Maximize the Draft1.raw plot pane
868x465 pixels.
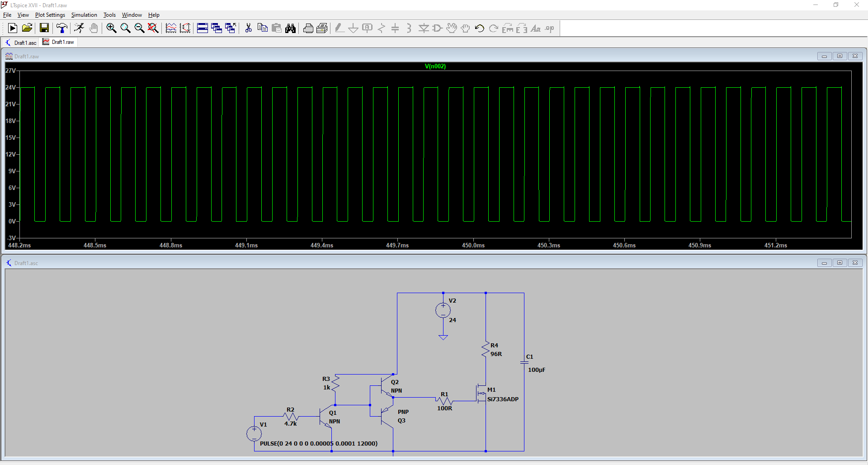pos(840,56)
